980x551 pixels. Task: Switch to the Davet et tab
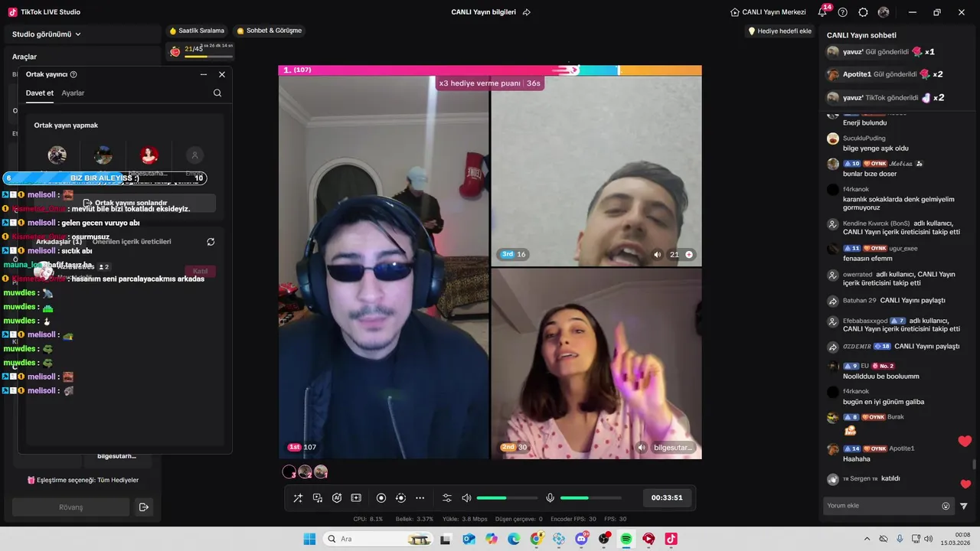tap(40, 93)
